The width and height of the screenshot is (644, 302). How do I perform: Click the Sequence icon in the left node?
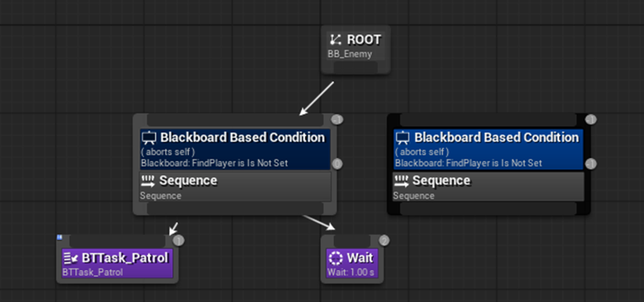148,181
